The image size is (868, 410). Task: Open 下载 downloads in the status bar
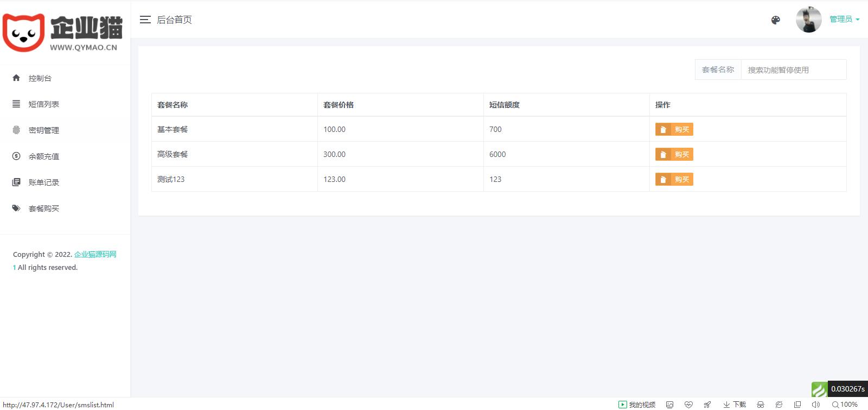[x=735, y=405]
